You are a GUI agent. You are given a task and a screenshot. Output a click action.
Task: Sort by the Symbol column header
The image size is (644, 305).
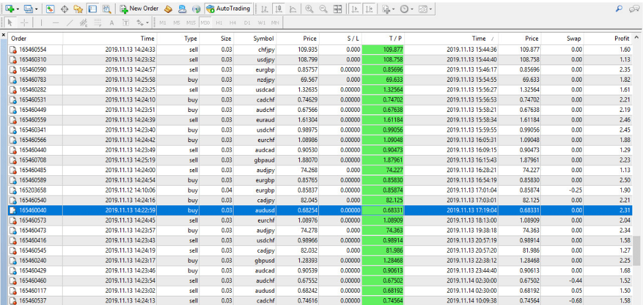pyautogui.click(x=264, y=38)
